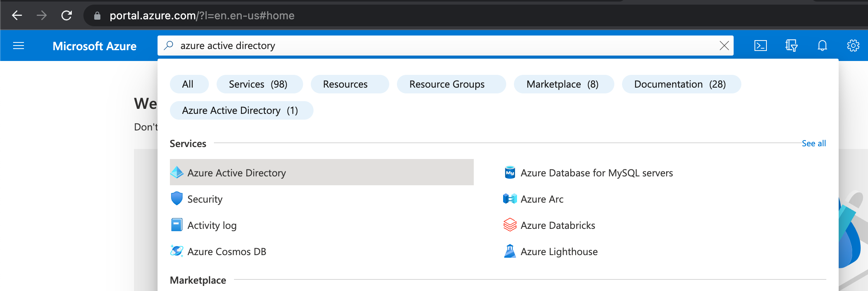This screenshot has height=291, width=868.
Task: Filter results by Marketplace (8)
Action: pos(563,84)
